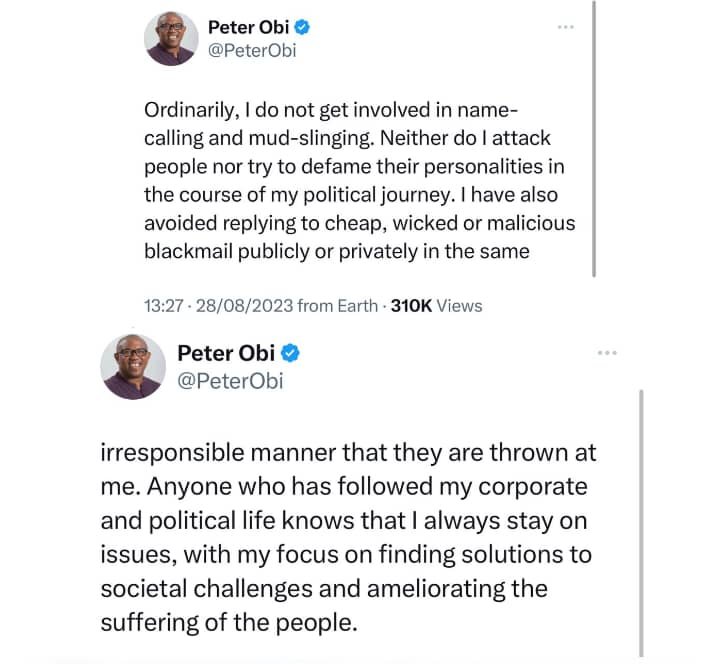This screenshot has height=664, width=720.
Task: Open the @PeterObi handle in the second tweet
Action: point(230,380)
